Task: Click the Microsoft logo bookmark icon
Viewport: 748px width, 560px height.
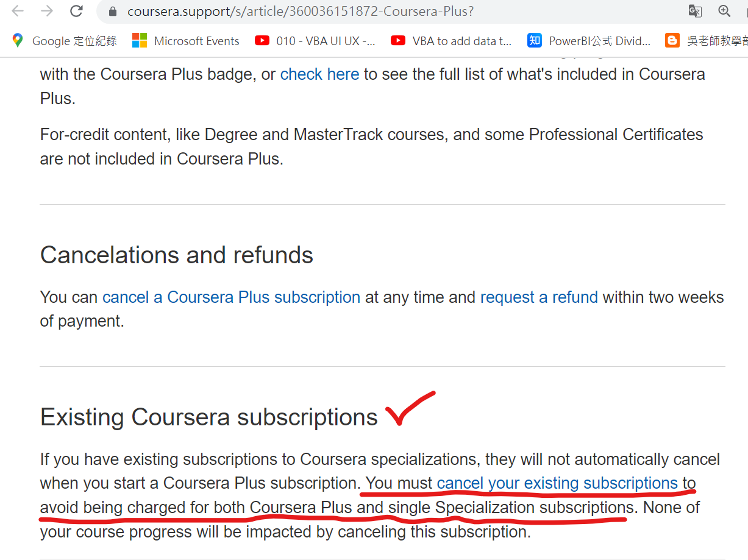Action: [140, 41]
